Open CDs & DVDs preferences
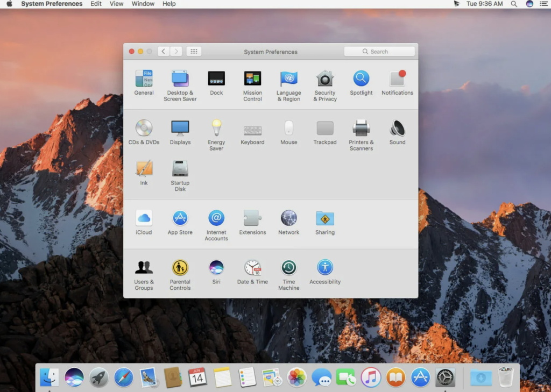 144,132
